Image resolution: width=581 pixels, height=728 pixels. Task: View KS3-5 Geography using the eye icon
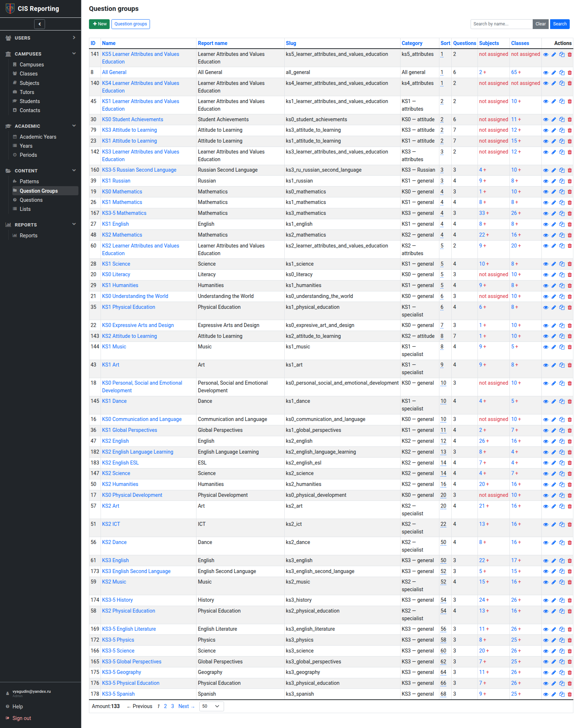(546, 672)
